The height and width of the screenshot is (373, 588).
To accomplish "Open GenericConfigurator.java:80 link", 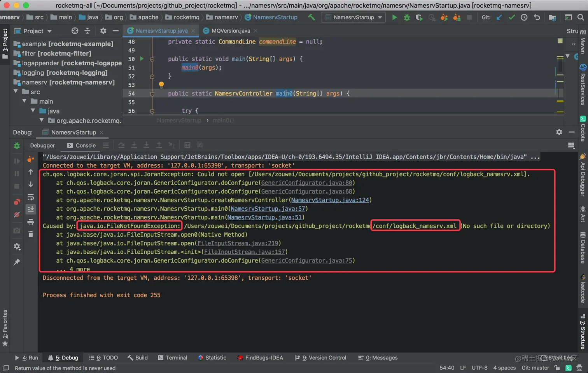I will [306, 183].
